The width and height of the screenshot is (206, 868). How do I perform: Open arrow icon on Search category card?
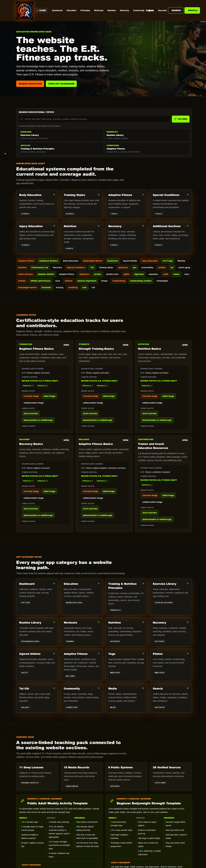(x=187, y=688)
